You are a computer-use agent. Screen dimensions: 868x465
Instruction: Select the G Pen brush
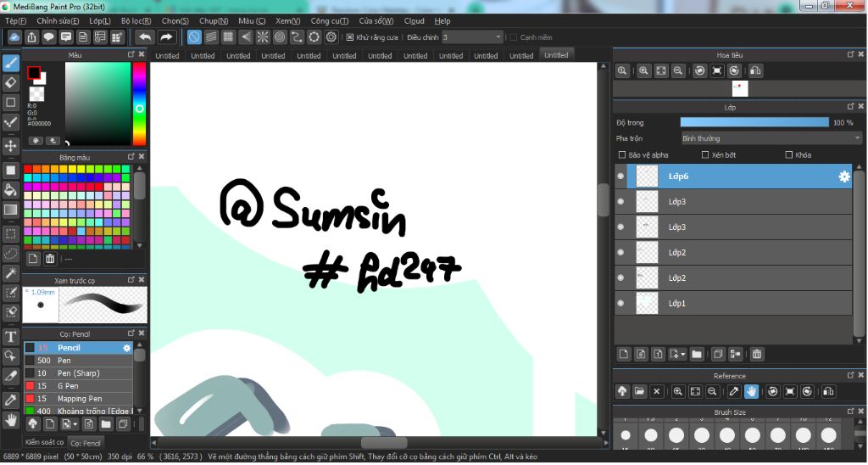78,386
